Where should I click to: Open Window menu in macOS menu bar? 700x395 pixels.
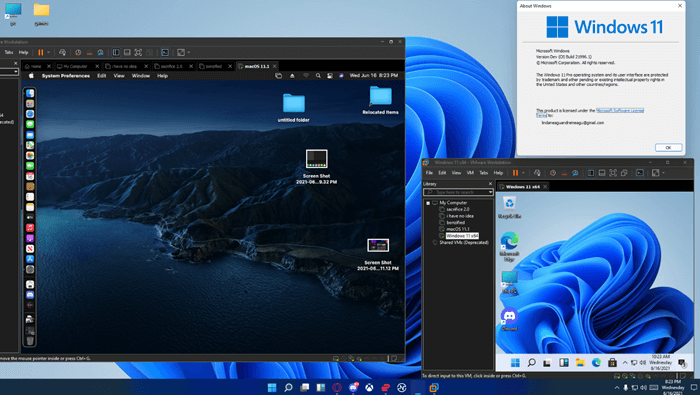click(141, 76)
